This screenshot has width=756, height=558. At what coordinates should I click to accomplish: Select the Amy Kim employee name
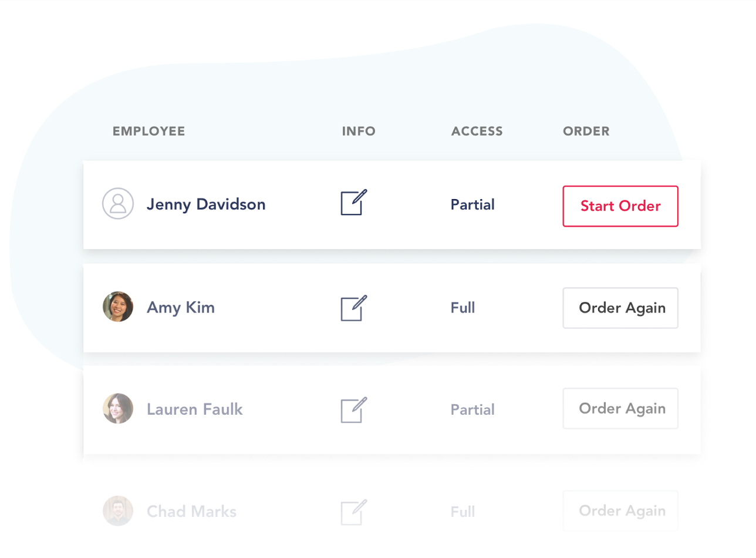(x=181, y=307)
